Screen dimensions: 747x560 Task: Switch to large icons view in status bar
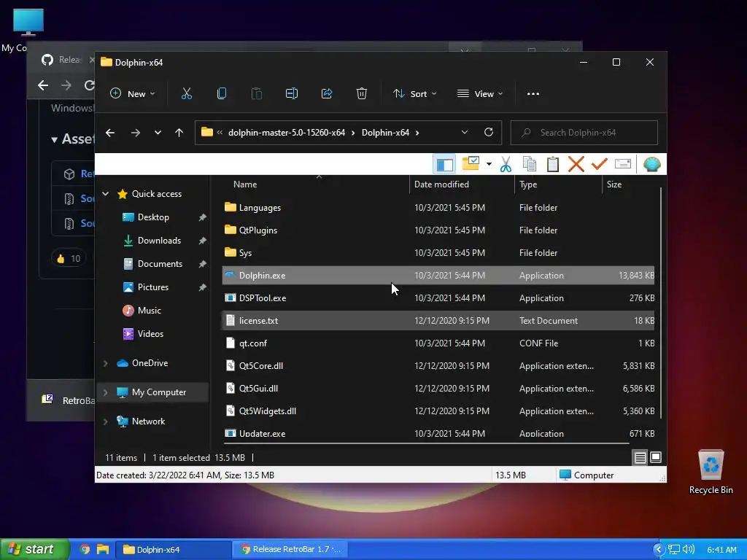tap(656, 458)
